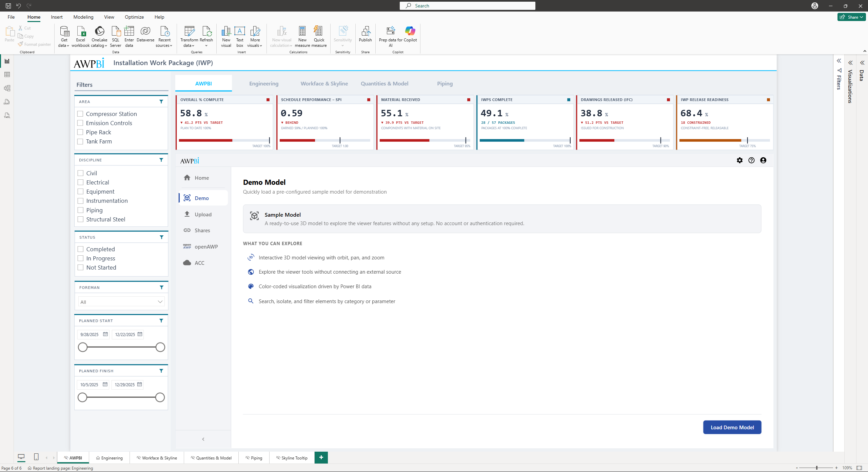This screenshot has width=868, height=472.
Task: Go to Workface & Skyline navigation tab
Action: coord(324,83)
